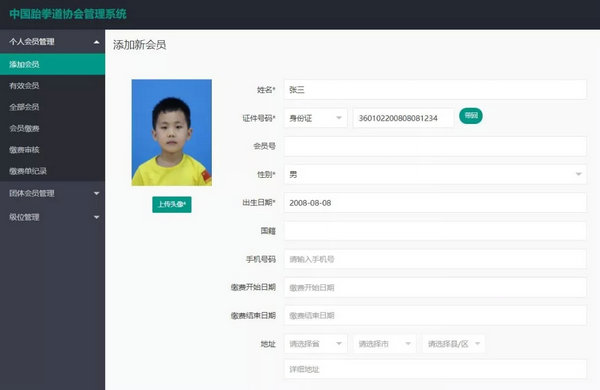
Task: Click the 上传头像 upload button
Action: pyautogui.click(x=172, y=204)
